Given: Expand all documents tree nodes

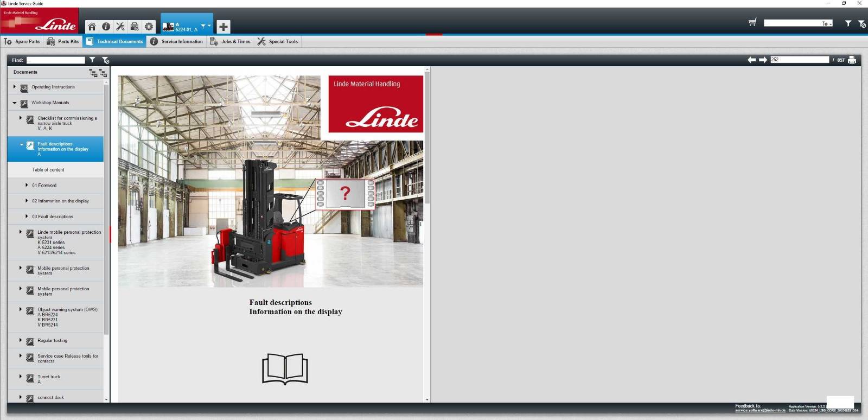Looking at the screenshot, I should [103, 73].
